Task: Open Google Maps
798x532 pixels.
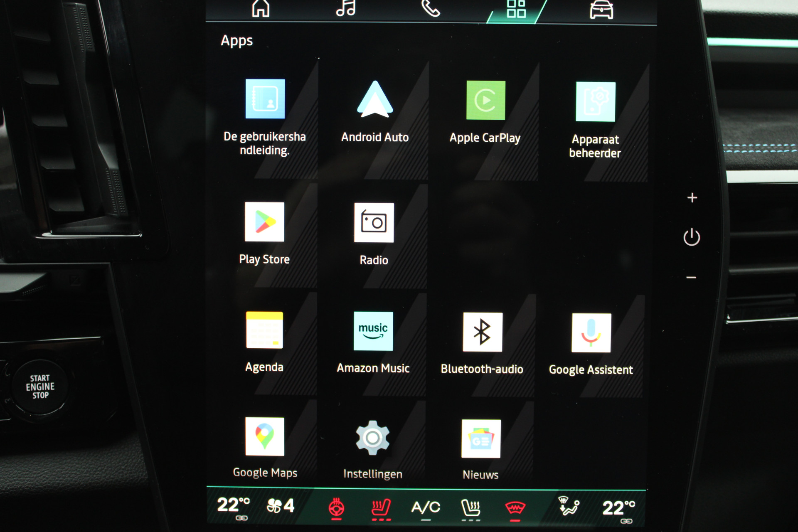Action: pos(265,437)
